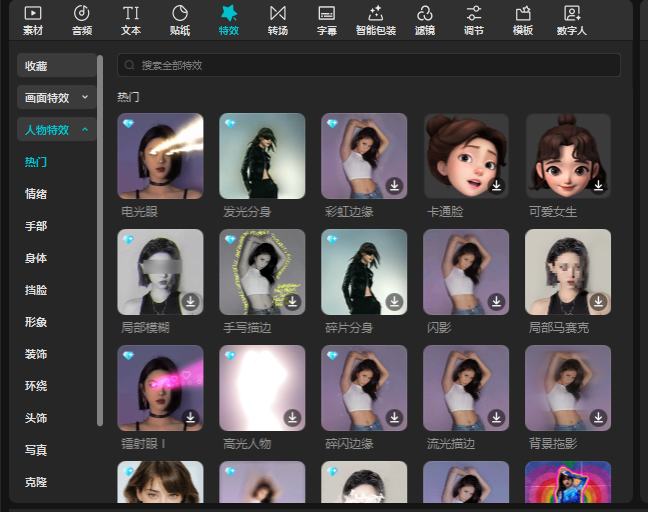Select the 手部 subcategory
648x512 pixels.
(x=36, y=226)
